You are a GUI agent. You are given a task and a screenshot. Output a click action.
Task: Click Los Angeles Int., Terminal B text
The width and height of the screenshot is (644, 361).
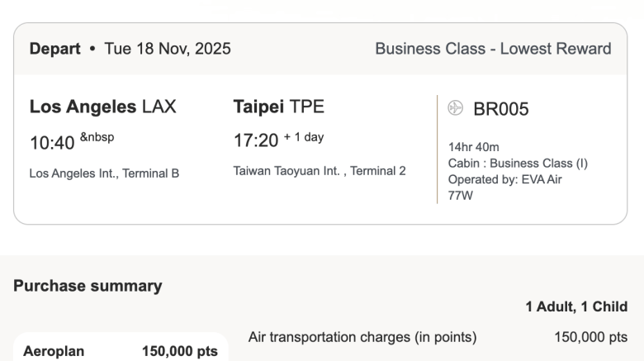pos(104,173)
